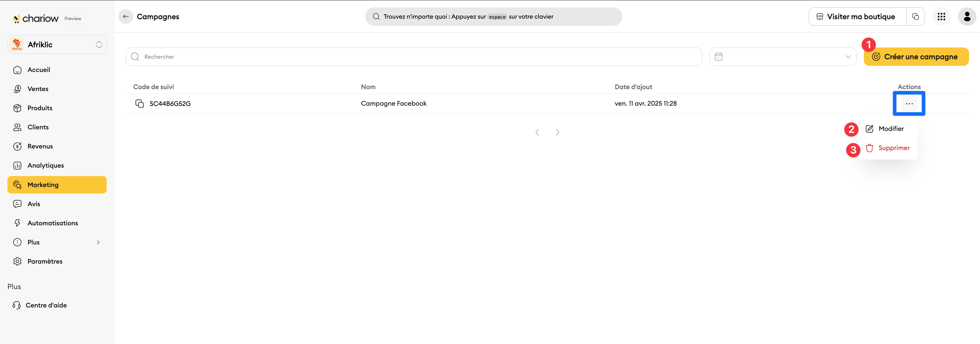Click the Ventes icon in sidebar
The height and width of the screenshot is (344, 980).
coord(18,89)
